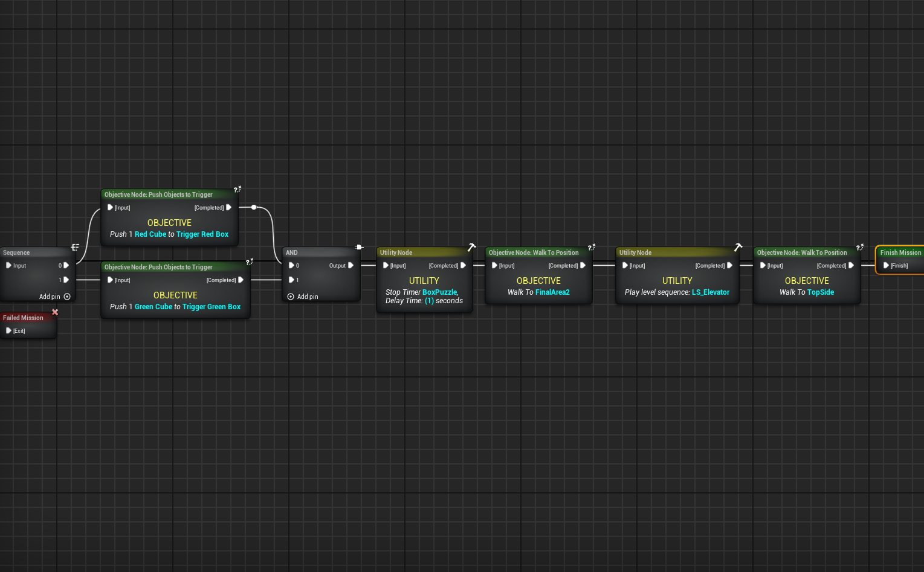The width and height of the screenshot is (924, 572).
Task: Click the red X on Failed Mission node
Action: [55, 312]
